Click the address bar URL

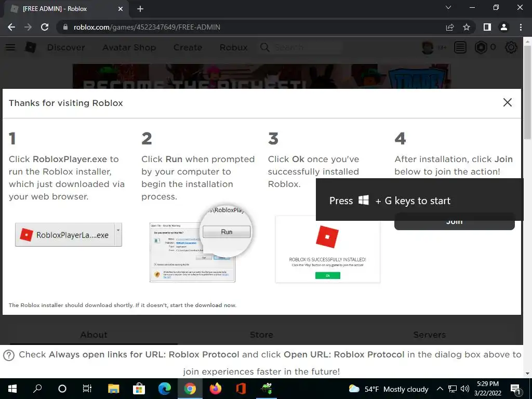point(147,27)
